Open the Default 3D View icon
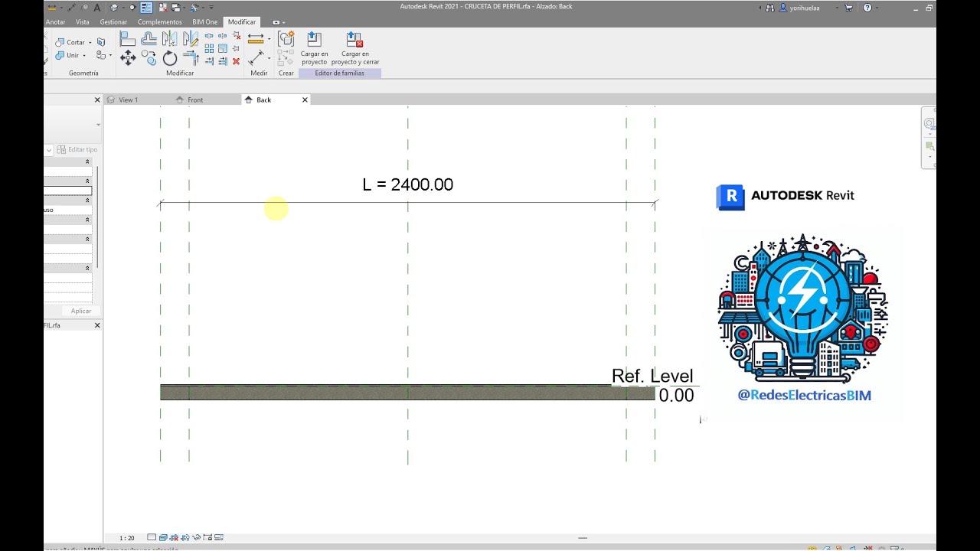 point(113,7)
